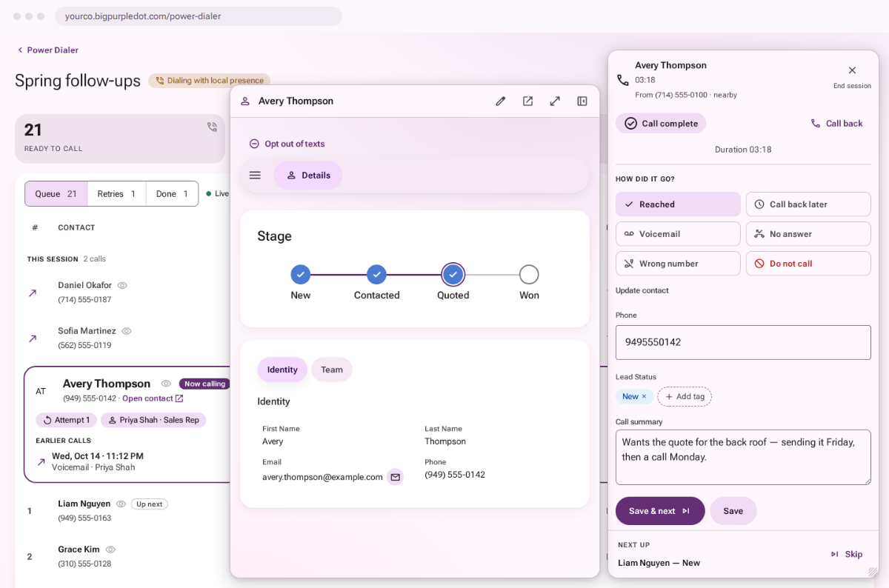
Task: Select the Details tab
Action: point(308,176)
